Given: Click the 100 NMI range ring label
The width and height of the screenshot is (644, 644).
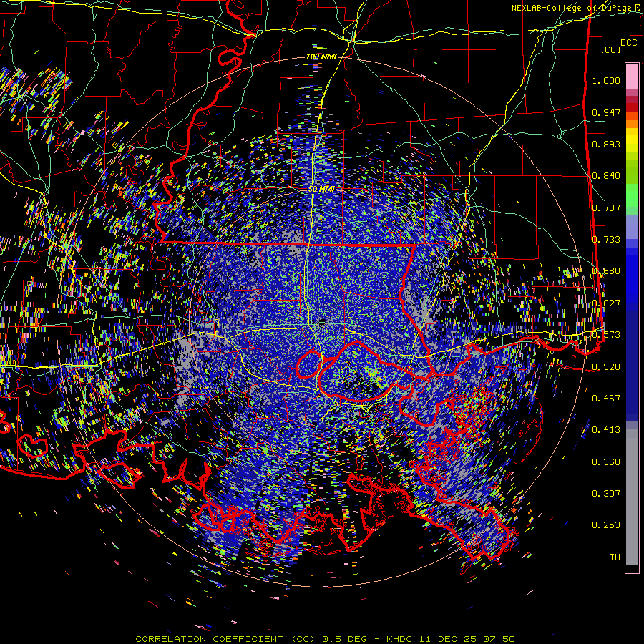Looking at the screenshot, I should pos(321,57).
